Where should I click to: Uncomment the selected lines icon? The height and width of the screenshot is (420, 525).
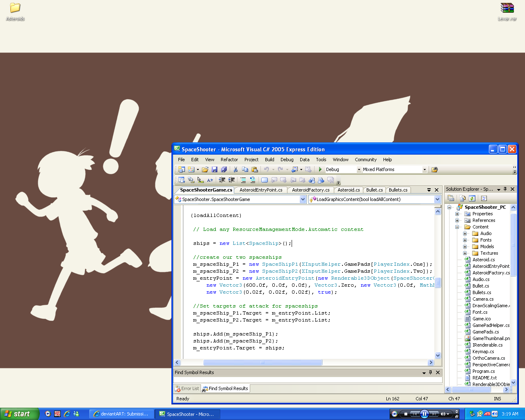point(253,180)
